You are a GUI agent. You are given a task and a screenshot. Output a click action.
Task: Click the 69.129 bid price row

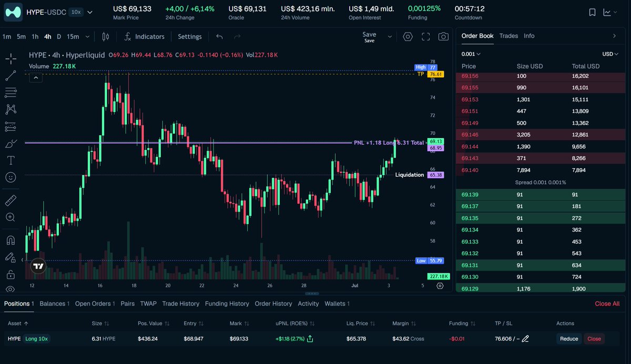coord(542,288)
